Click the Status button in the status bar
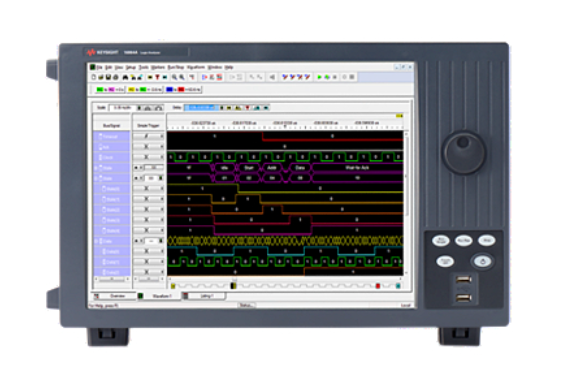This screenshot has height=380, width=583. 247,305
